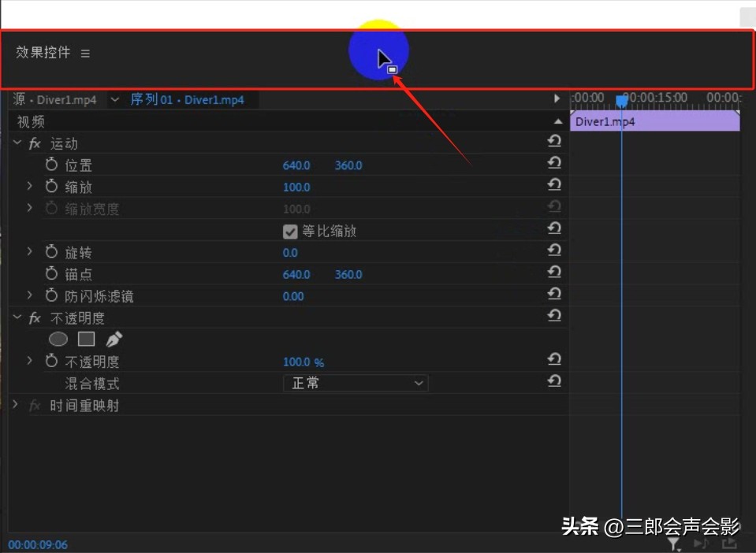This screenshot has height=553, width=756.
Task: Uncheck the 等比缩放 checkbox
Action: 290,231
